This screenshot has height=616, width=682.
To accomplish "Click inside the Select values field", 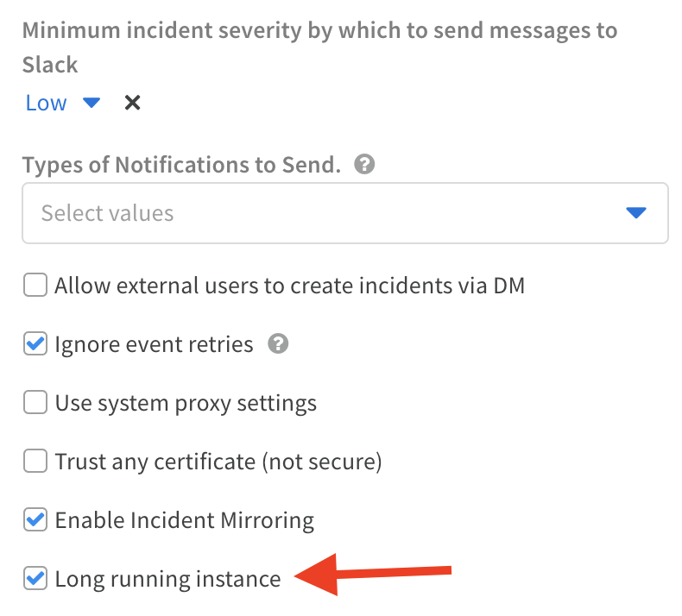I will [302, 213].
